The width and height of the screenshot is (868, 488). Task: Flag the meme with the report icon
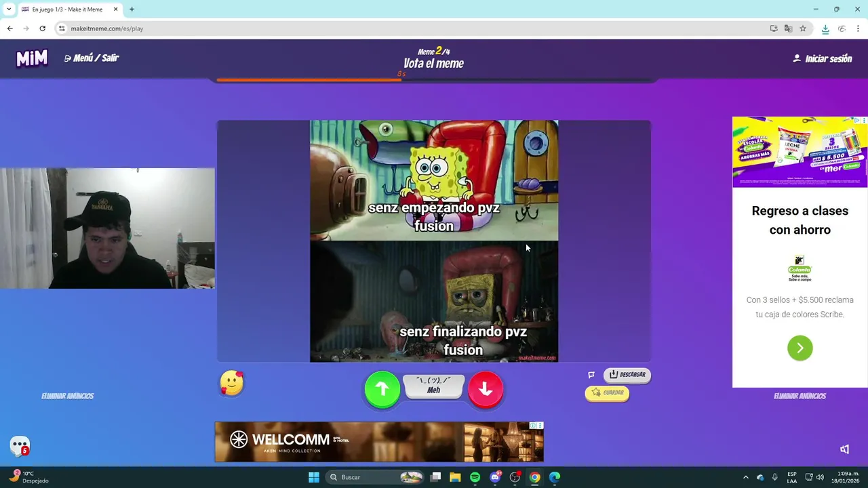click(591, 374)
